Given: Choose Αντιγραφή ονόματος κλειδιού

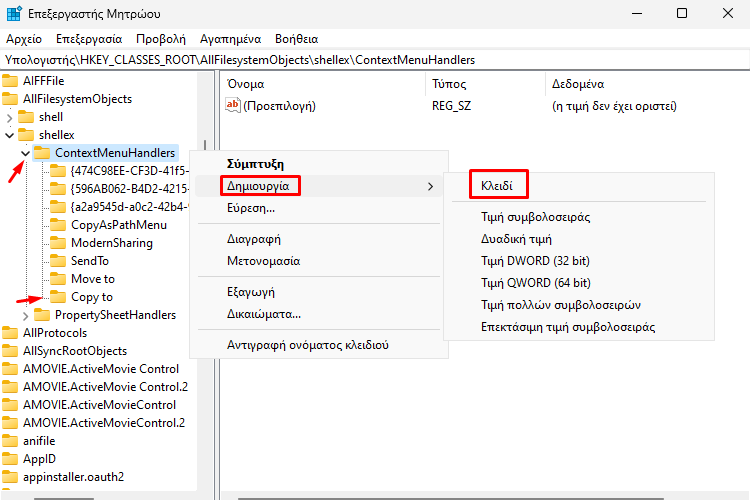Looking at the screenshot, I should click(319, 345).
